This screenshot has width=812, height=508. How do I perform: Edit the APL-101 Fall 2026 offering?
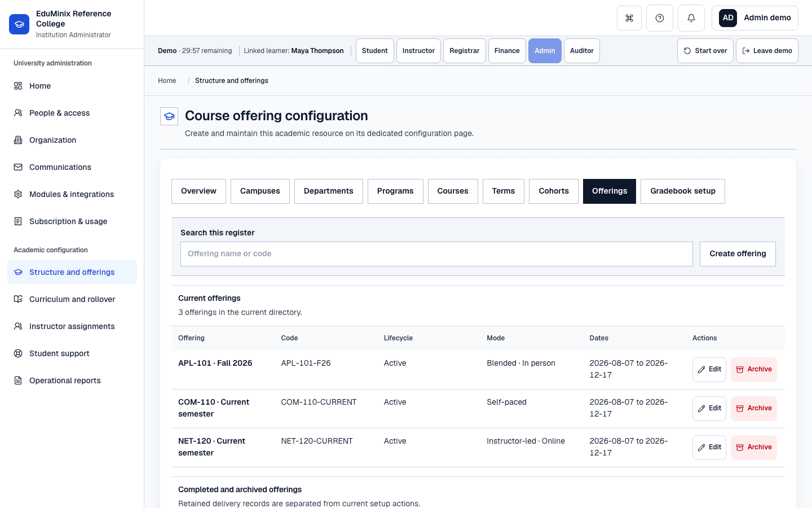click(709, 370)
